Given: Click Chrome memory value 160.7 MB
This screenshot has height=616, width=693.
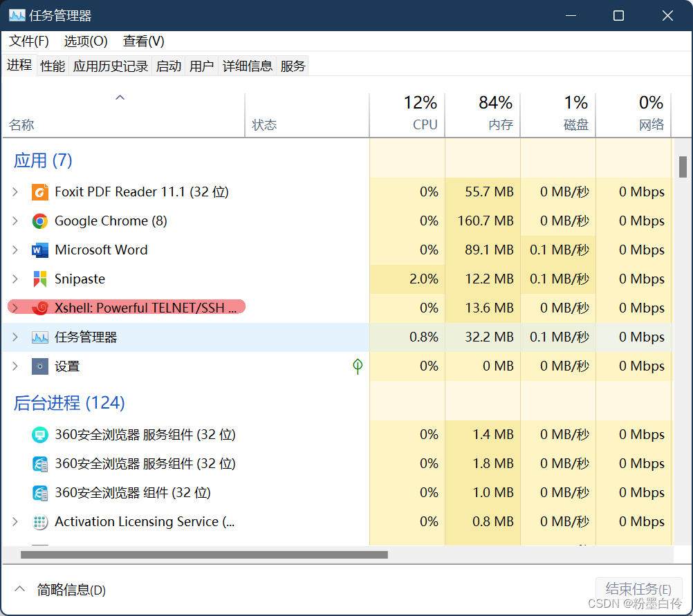Looking at the screenshot, I should click(x=486, y=221).
